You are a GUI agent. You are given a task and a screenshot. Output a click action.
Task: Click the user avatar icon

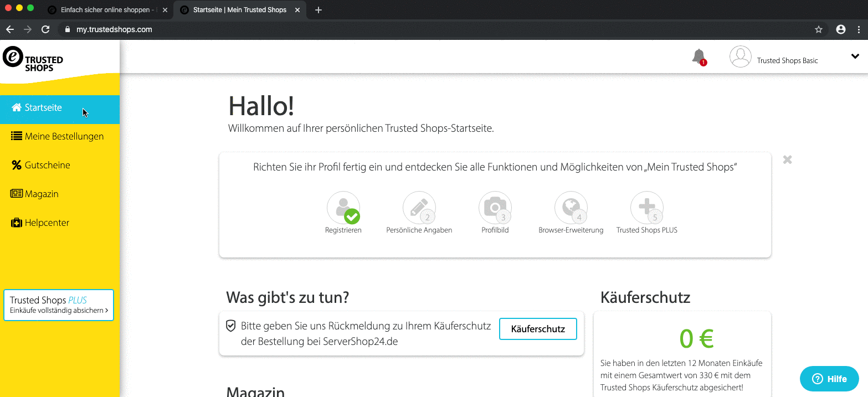(740, 57)
